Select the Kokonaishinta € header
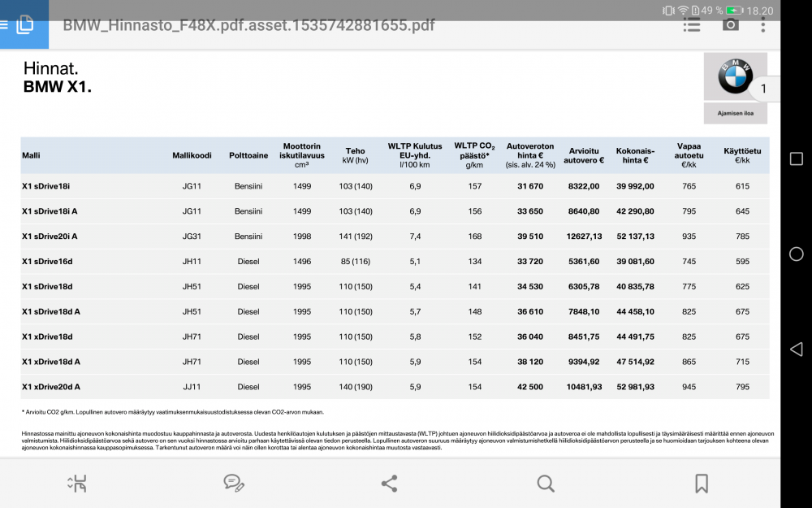Image resolution: width=812 pixels, height=508 pixels. coord(635,155)
